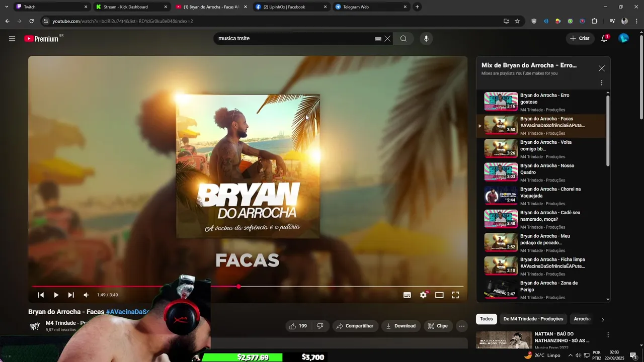Skip to previous video in player
Image resolution: width=644 pixels, height=362 pixels.
coord(41,295)
